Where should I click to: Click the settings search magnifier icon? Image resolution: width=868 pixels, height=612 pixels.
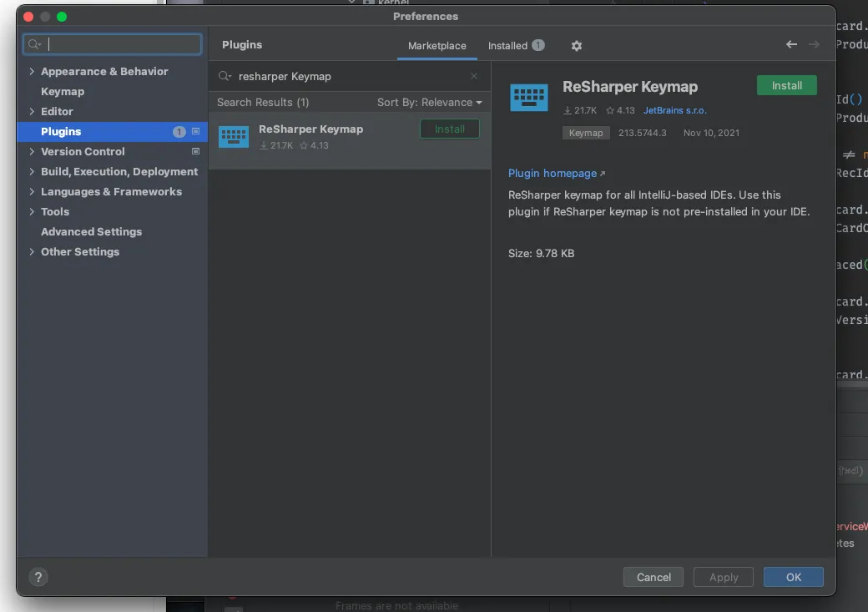coord(34,44)
